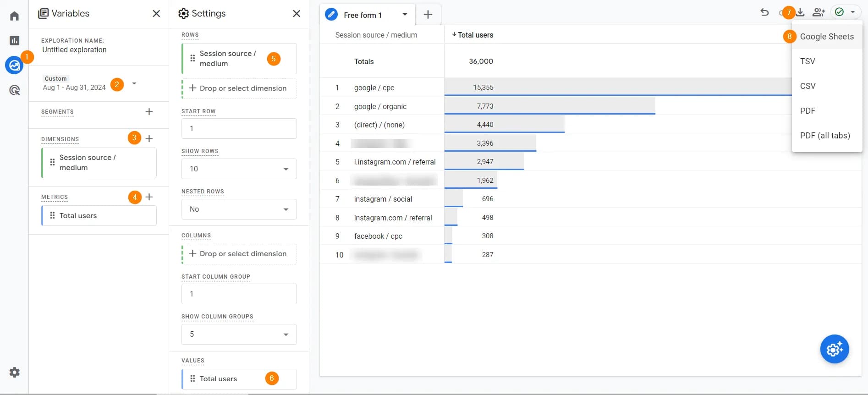Image resolution: width=868 pixels, height=395 pixels.
Task: Click the (direct) / (none) row
Action: [379, 125]
